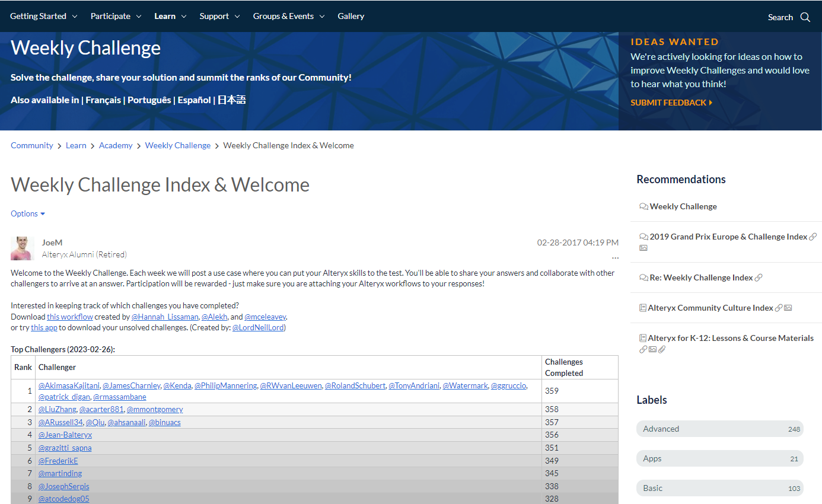The image size is (822, 504).
Task: Click the SUBMIT FEEDBACK link
Action: click(668, 103)
